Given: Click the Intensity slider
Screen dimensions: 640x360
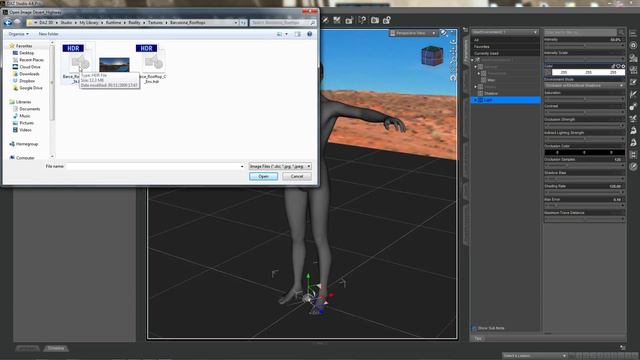Looking at the screenshot, I should [584, 45].
